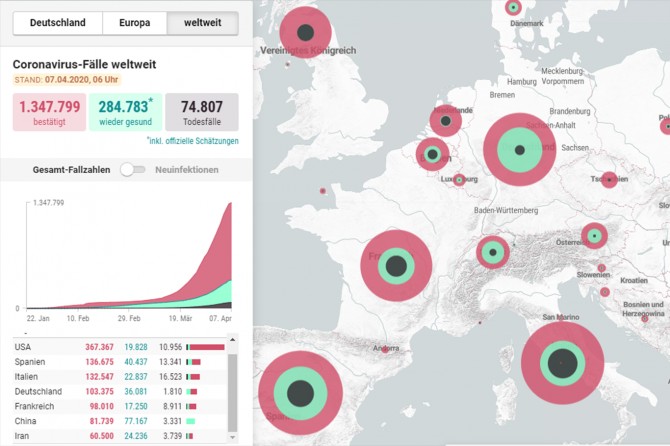The width and height of the screenshot is (670, 446).
Task: Open the weltweit tab
Action: point(203,23)
